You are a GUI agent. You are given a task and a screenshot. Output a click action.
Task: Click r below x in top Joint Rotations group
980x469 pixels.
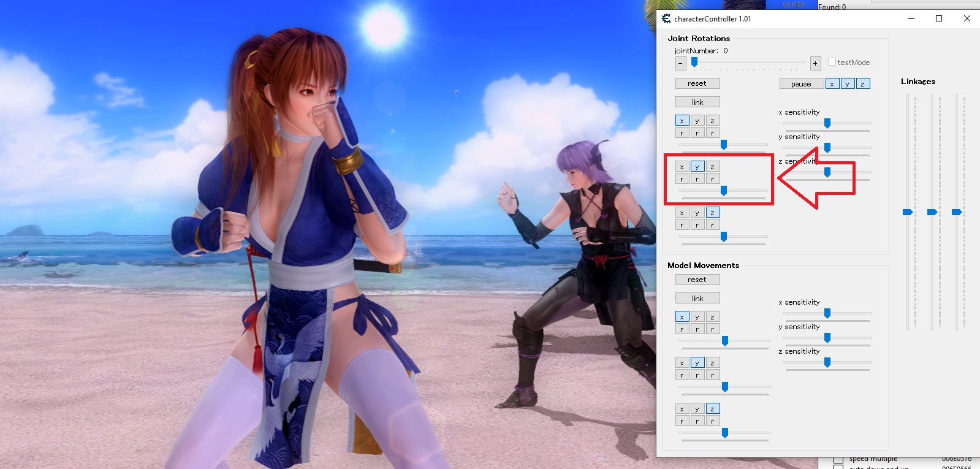[x=682, y=133]
